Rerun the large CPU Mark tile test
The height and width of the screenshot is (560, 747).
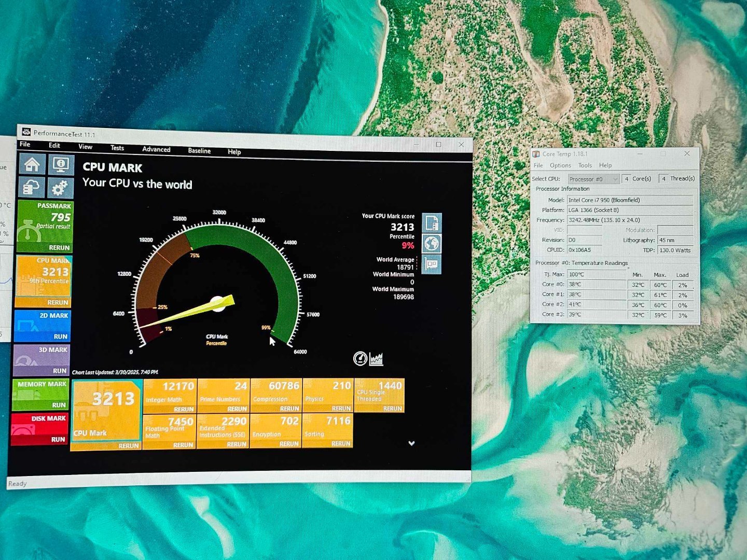point(129,446)
